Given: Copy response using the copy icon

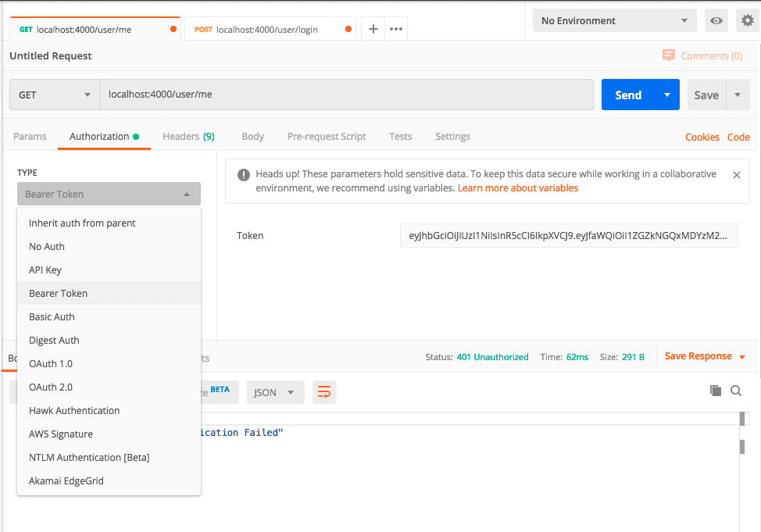Looking at the screenshot, I should 715,391.
